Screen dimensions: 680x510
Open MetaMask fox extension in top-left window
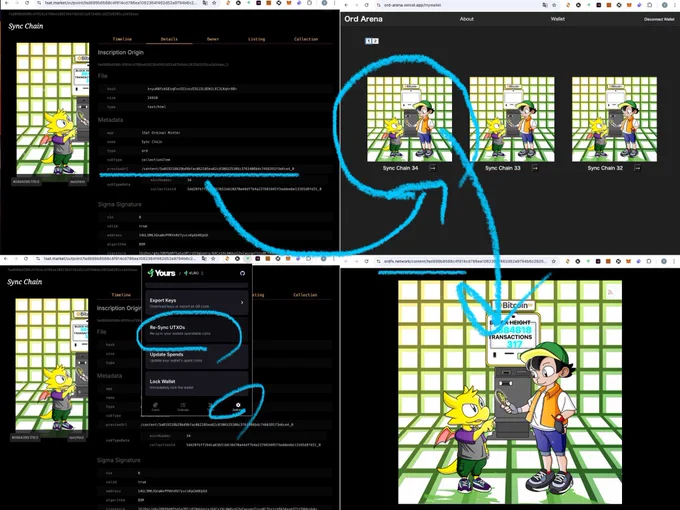click(288, 3)
